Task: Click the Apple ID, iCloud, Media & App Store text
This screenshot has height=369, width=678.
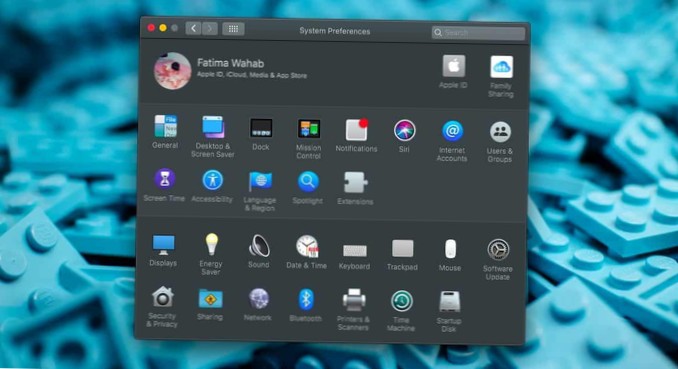Action: click(252, 75)
